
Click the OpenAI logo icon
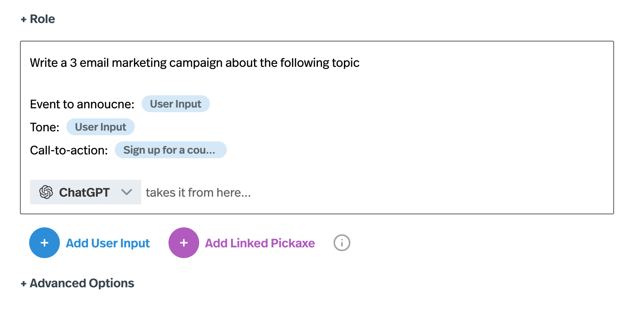coord(46,192)
